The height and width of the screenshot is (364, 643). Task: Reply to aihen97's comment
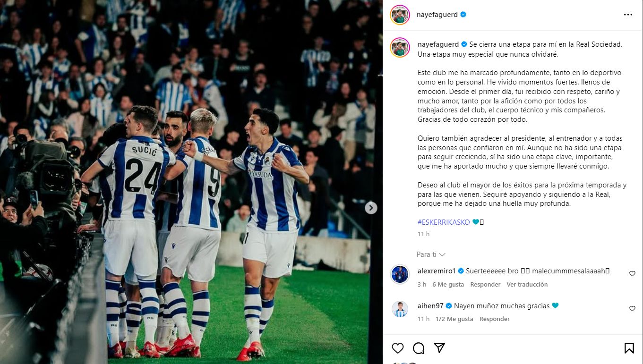click(x=495, y=319)
